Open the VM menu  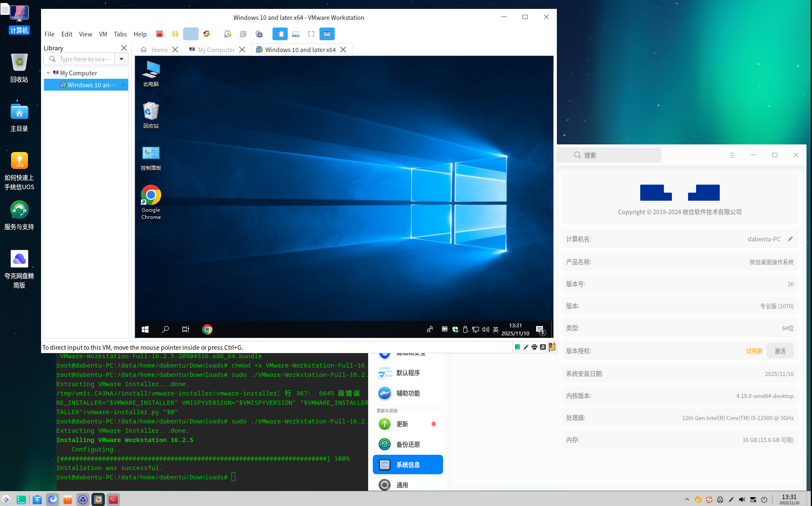pos(103,34)
